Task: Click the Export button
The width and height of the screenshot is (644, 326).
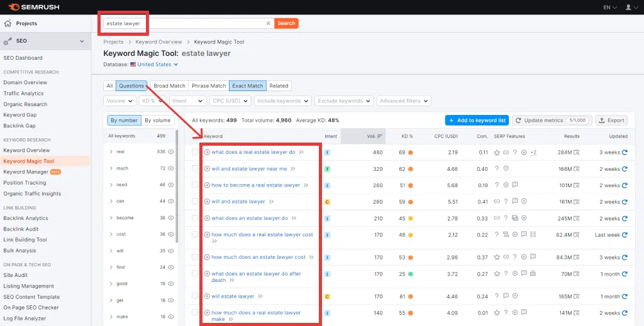Action: pos(611,120)
